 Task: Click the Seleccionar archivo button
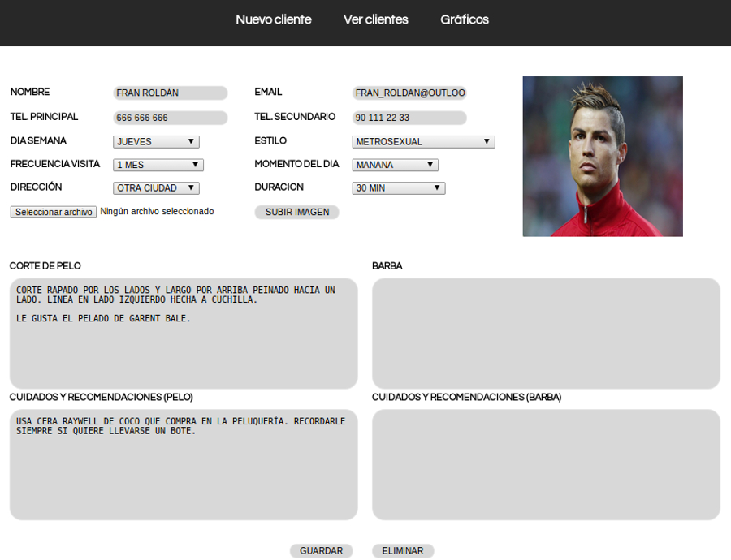(x=54, y=212)
